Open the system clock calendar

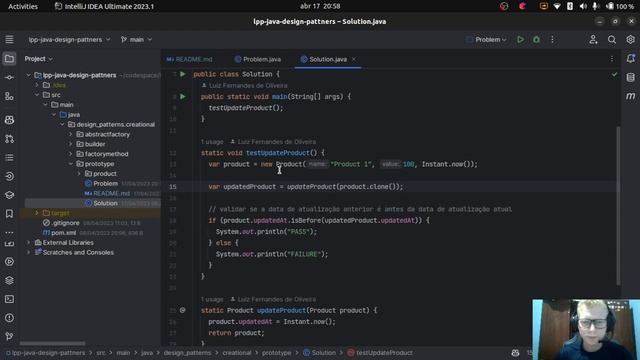[320, 6]
